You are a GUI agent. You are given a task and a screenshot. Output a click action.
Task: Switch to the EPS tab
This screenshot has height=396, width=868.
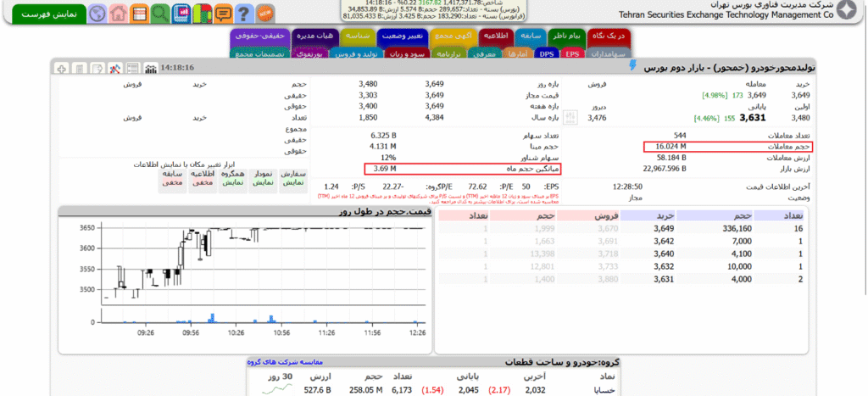(572, 53)
